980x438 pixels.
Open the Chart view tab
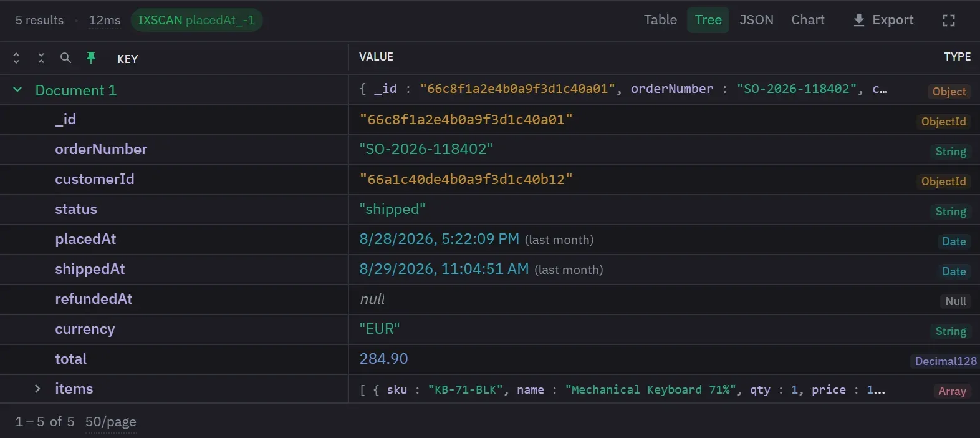(808, 20)
